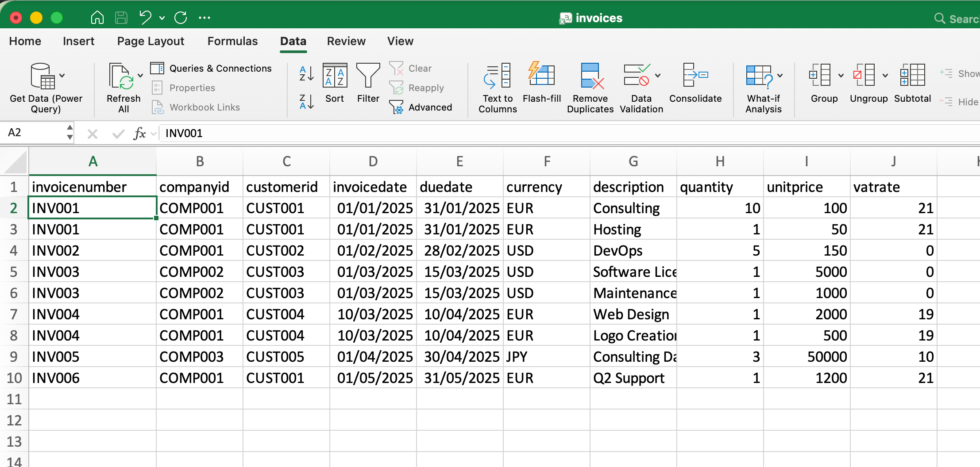
Task: Click the confirm entry checkmark in formula bar
Action: pos(118,134)
